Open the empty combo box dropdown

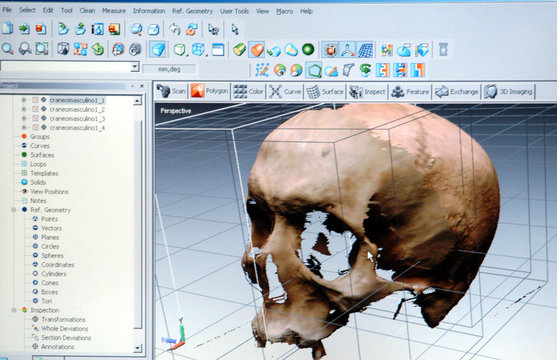click(x=134, y=66)
